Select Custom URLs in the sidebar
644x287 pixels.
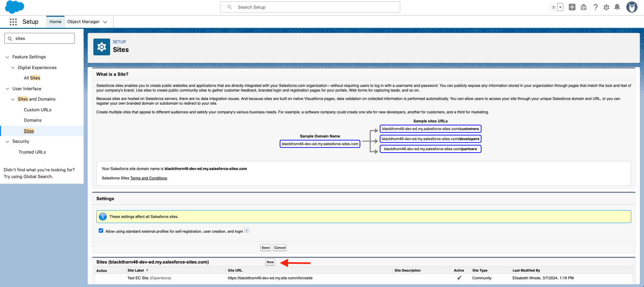pyautogui.click(x=38, y=110)
